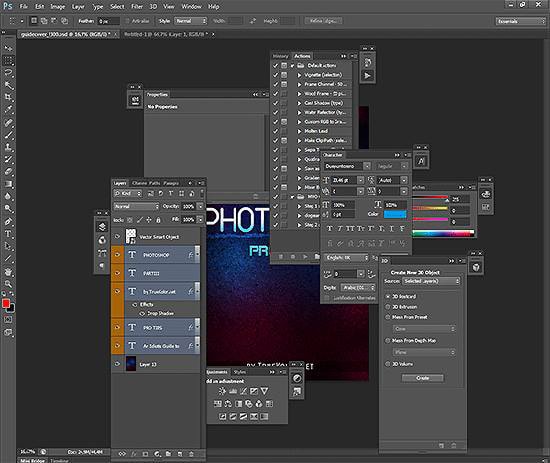Select the Lasso tool
Image resolution: width=550 pixels, height=463 pixels.
point(8,73)
